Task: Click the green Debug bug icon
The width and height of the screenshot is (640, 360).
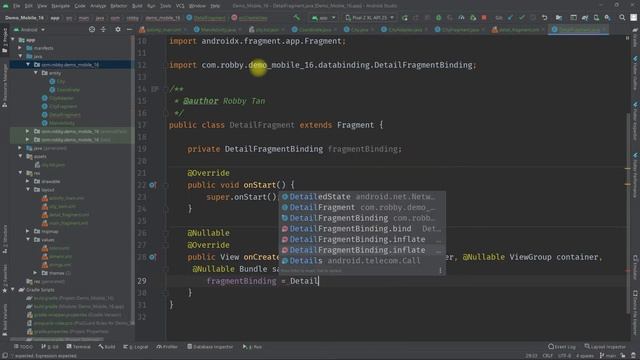Action: [x=438, y=18]
